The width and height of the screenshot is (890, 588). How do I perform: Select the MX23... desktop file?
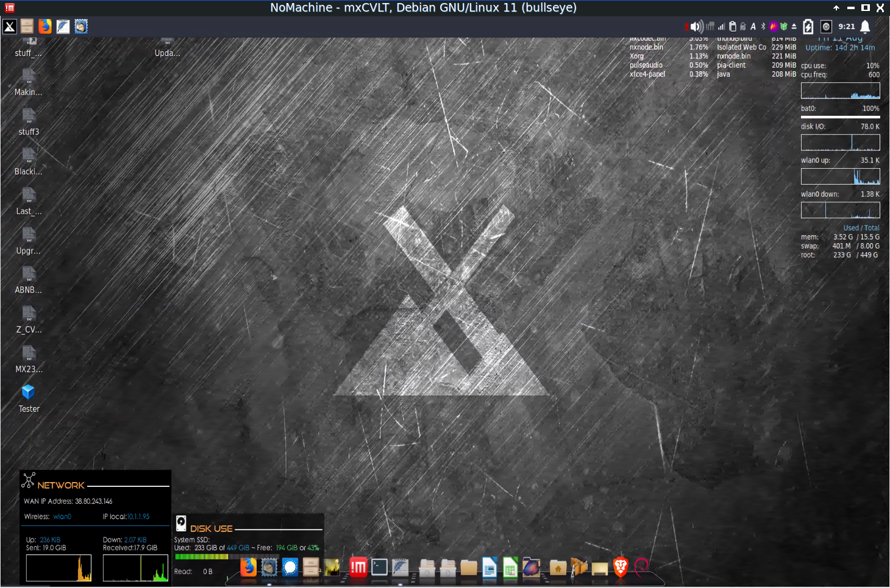tap(29, 359)
